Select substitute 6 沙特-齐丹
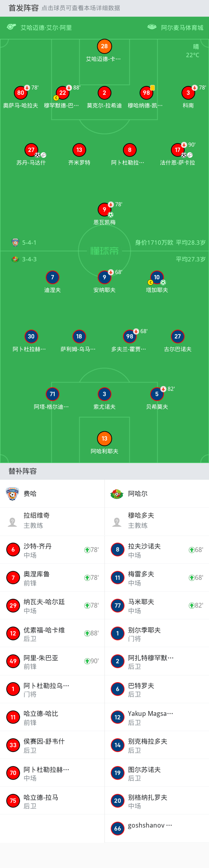 pos(52,550)
